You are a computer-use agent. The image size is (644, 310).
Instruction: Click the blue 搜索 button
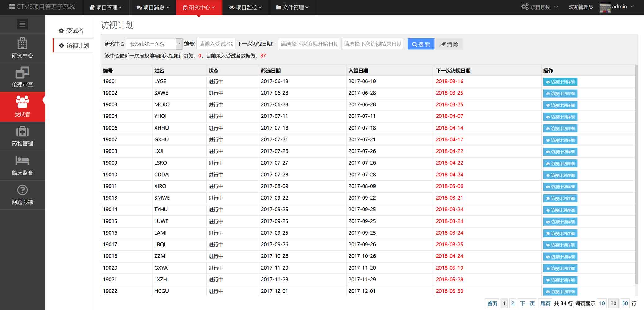(x=421, y=44)
